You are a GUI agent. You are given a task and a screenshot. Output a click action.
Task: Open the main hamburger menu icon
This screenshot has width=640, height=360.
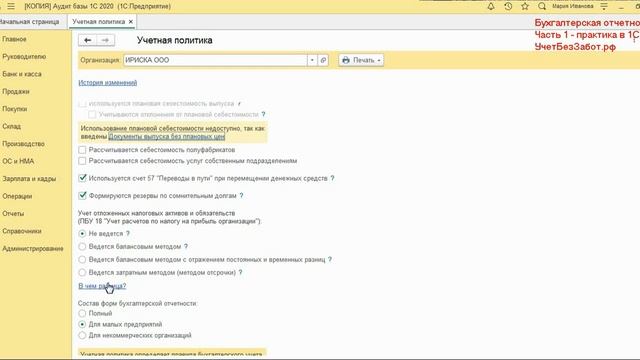(11, 6)
